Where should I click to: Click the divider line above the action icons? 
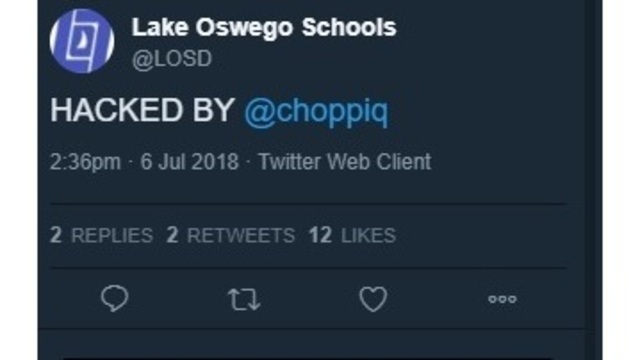(308, 268)
